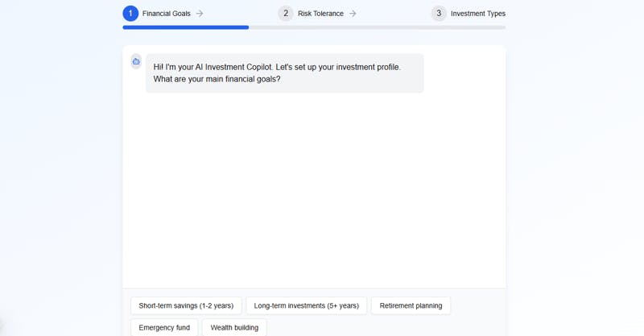The height and width of the screenshot is (336, 644).
Task: Click the blue filled progress bar segment
Action: tap(185, 27)
